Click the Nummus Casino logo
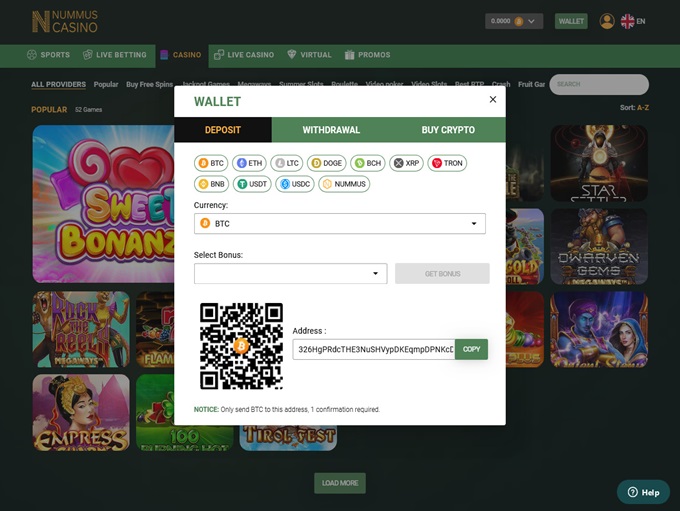This screenshot has height=511, width=680. pos(64,21)
